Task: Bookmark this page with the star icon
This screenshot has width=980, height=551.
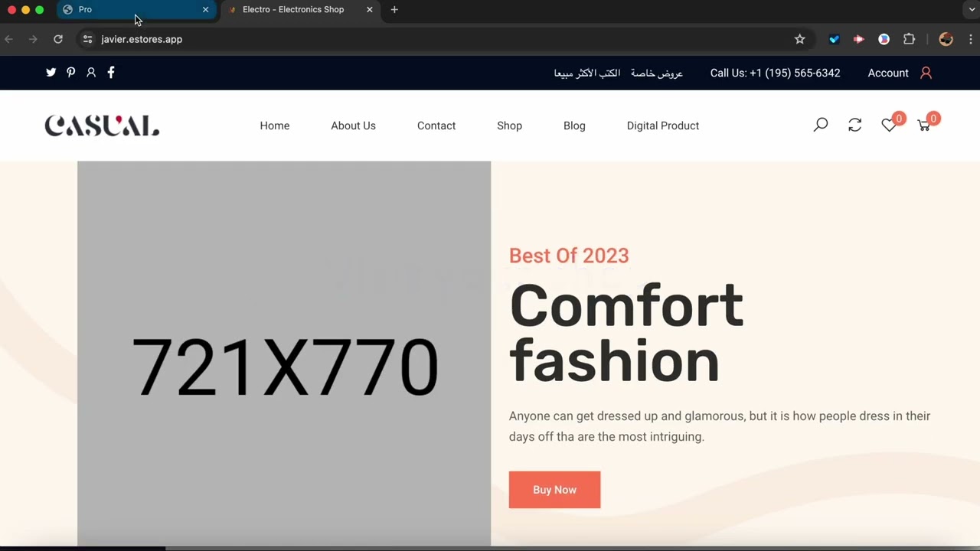Action: tap(799, 39)
